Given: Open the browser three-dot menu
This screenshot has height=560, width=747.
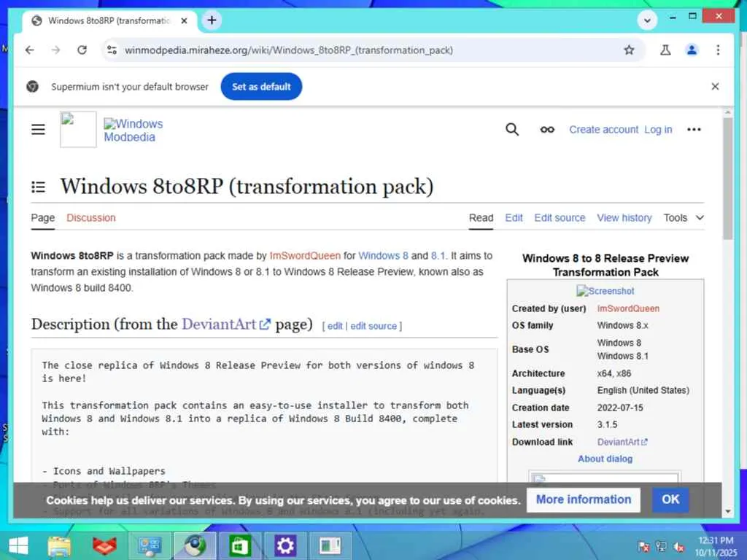Looking at the screenshot, I should 718,50.
